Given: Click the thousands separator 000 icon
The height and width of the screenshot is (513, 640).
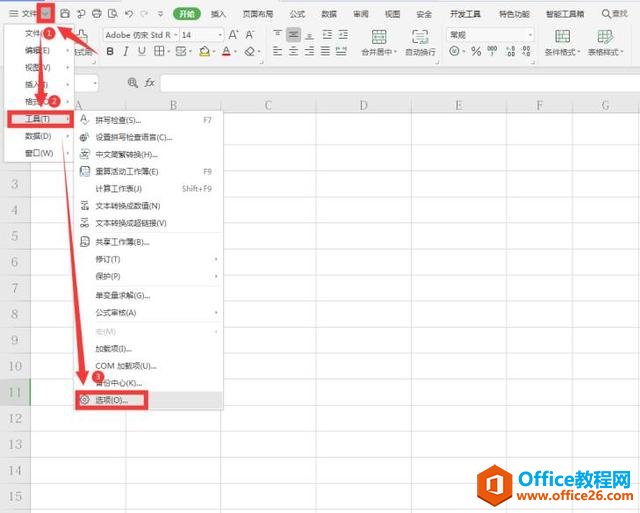Looking at the screenshot, I should click(493, 51).
